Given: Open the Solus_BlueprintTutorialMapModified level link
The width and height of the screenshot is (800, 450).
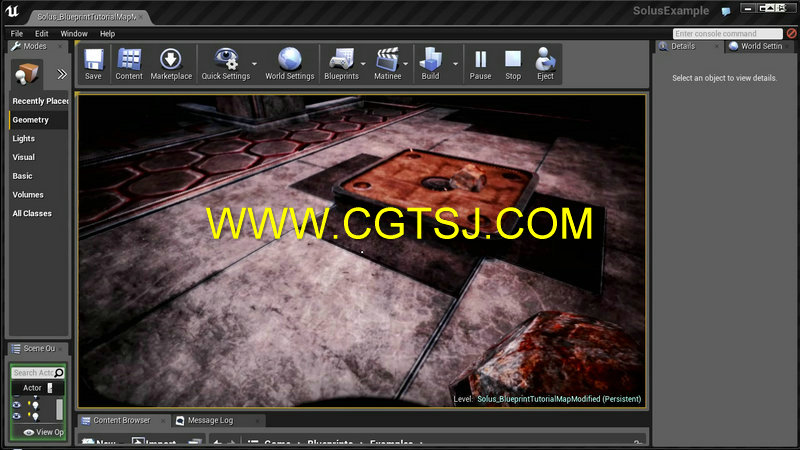Looking at the screenshot, I should tap(559, 399).
